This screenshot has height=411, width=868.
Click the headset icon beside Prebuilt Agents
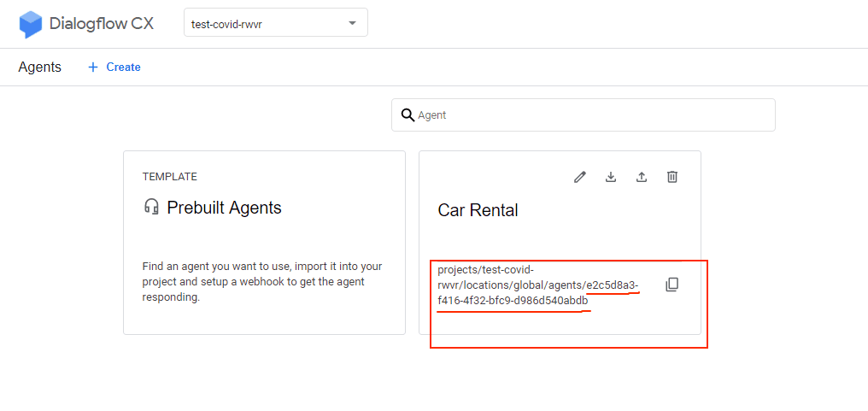click(x=151, y=208)
